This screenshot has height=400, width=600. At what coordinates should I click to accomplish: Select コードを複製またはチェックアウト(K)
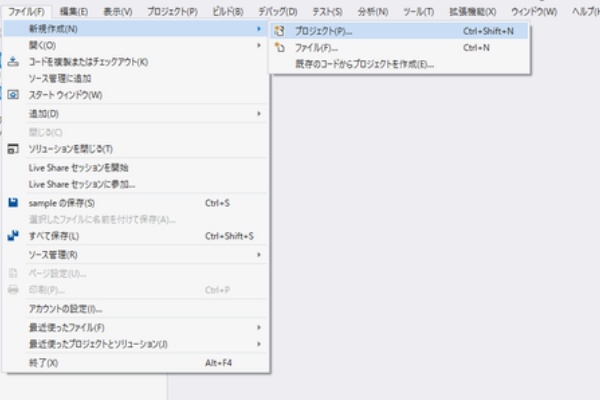[136, 62]
